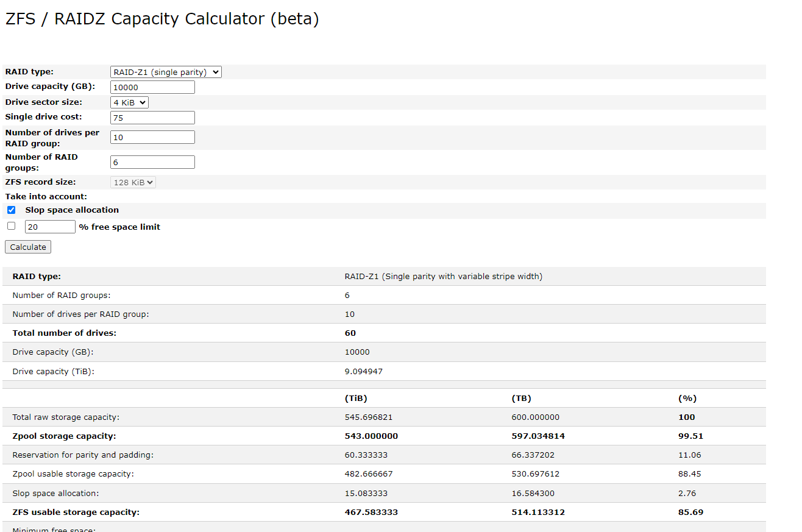Image resolution: width=802 pixels, height=532 pixels.
Task: Uncheck the Slop space allocation checkbox
Action: (11, 210)
